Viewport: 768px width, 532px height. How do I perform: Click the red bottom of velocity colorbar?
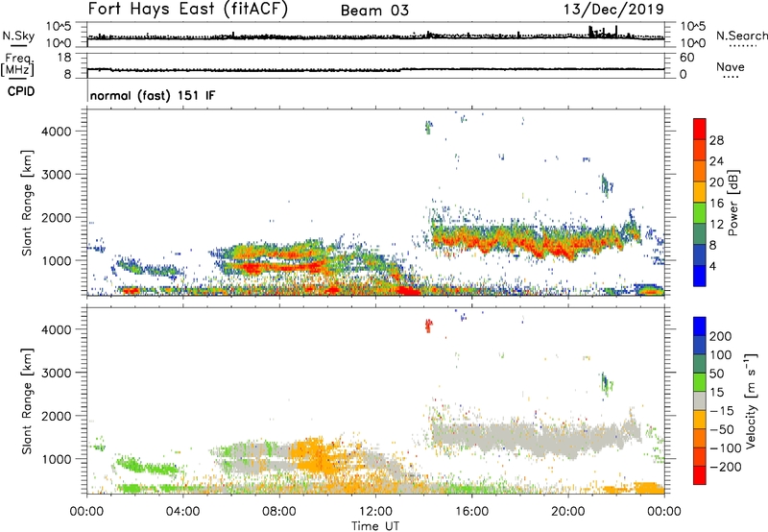tap(700, 475)
